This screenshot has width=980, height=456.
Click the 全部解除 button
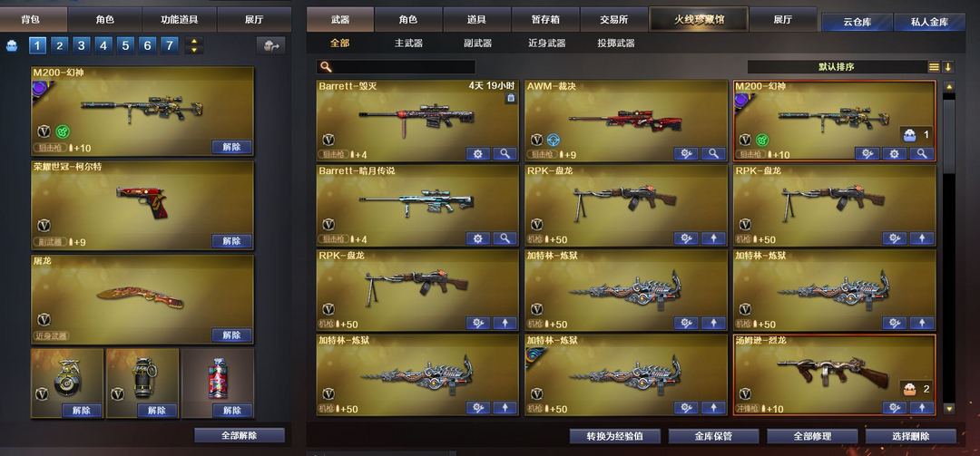(240, 435)
